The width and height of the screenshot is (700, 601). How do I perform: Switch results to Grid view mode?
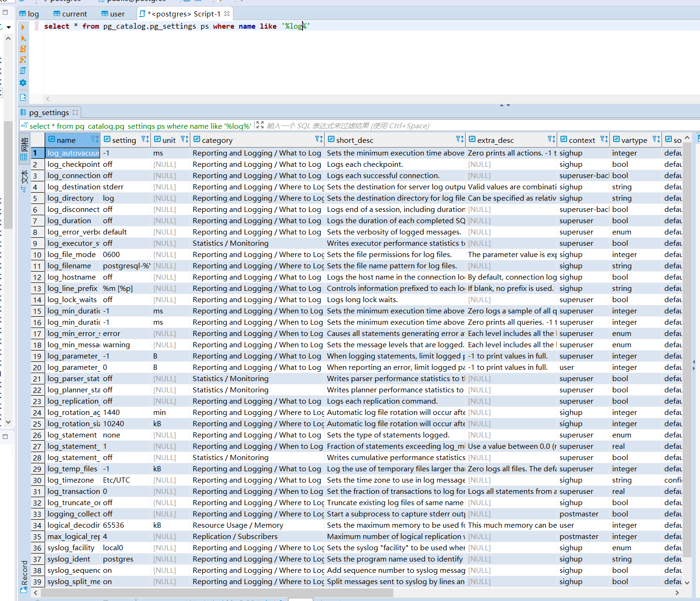[24, 149]
